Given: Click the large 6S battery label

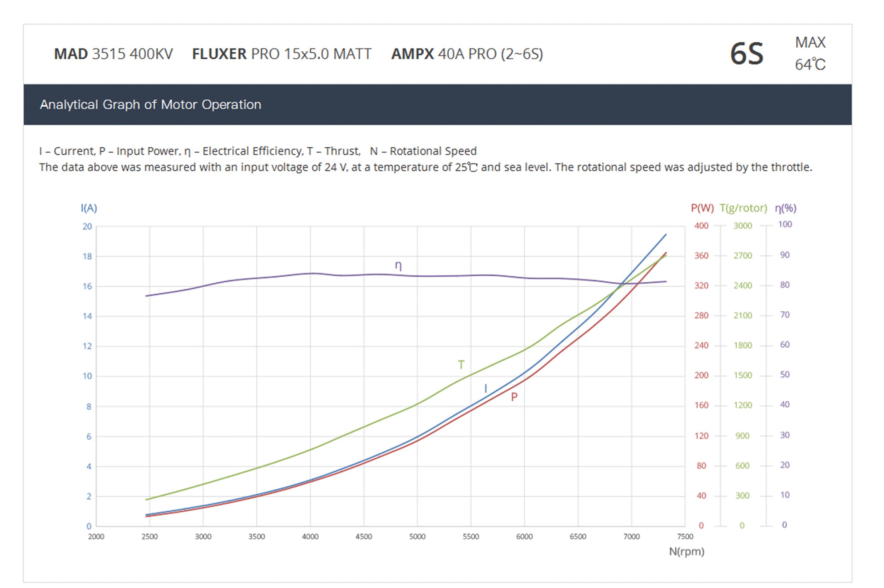Looking at the screenshot, I should pyautogui.click(x=746, y=54).
